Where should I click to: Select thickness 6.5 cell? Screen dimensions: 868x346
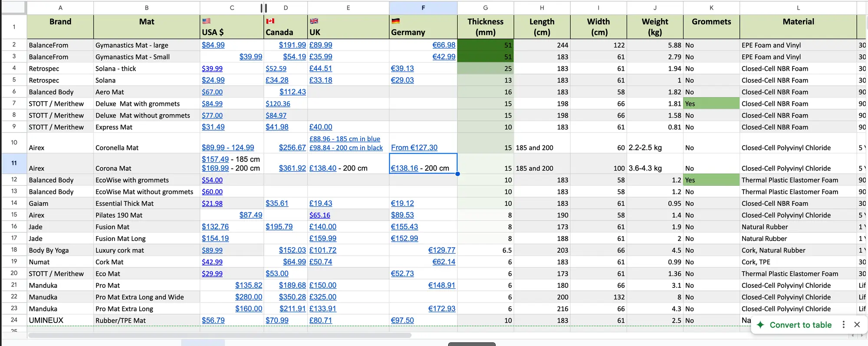485,250
